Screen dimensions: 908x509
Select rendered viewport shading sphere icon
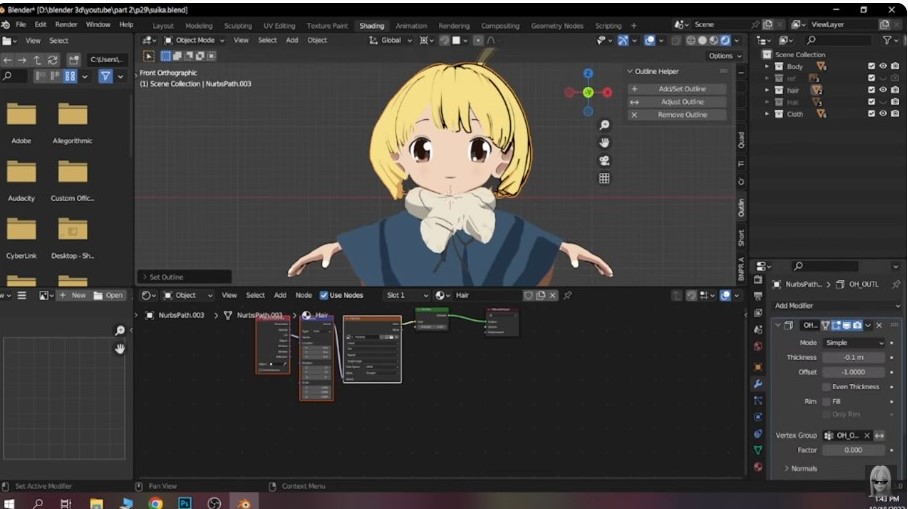(x=724, y=41)
